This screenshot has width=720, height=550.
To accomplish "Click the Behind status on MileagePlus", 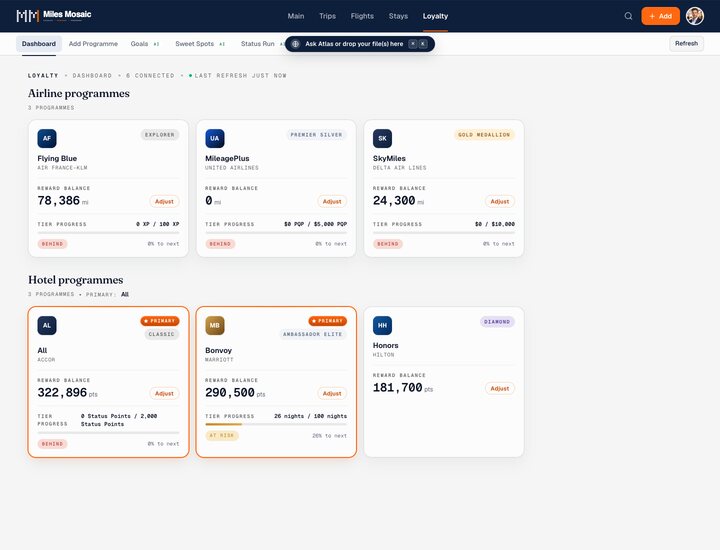I will click(x=220, y=244).
